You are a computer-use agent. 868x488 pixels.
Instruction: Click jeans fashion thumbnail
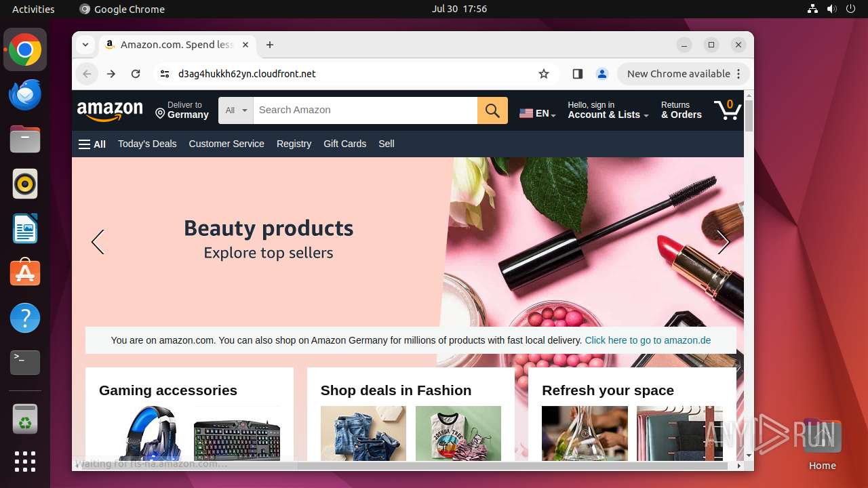point(363,434)
